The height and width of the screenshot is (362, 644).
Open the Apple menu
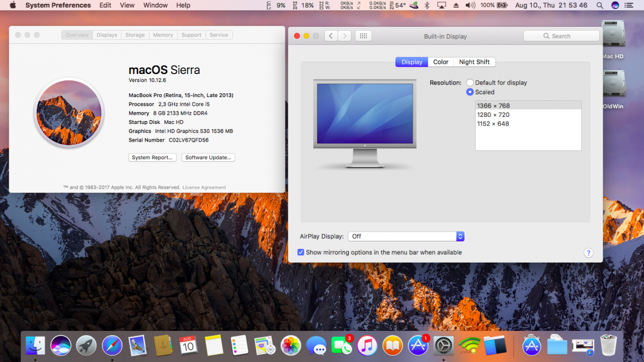[12, 5]
